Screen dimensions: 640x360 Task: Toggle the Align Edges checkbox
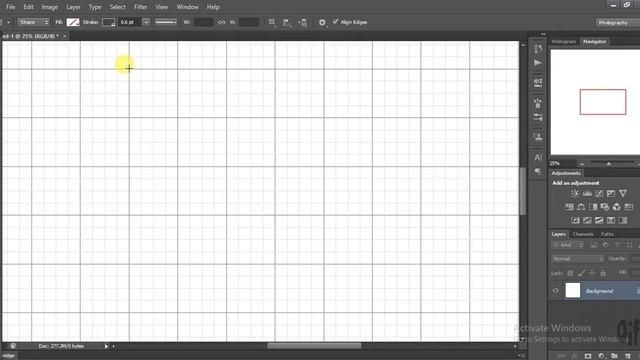(x=336, y=22)
